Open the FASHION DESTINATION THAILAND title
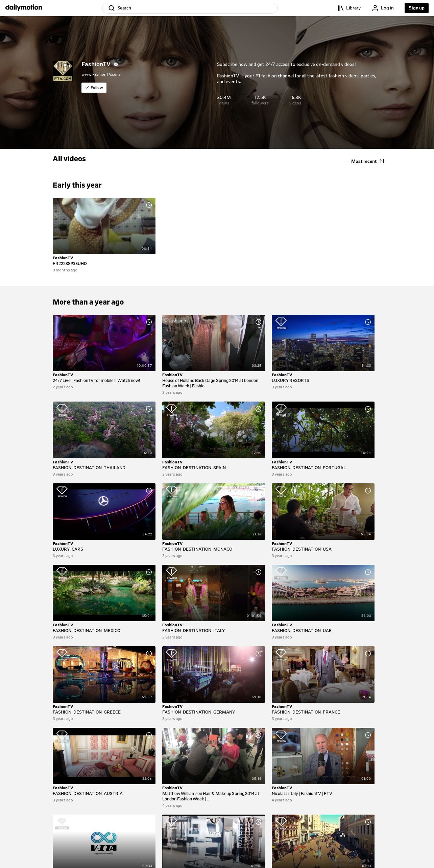This screenshot has height=868, width=434. 89,468
